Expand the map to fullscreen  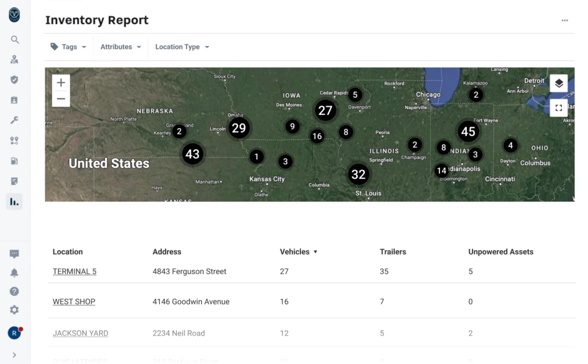tap(558, 108)
